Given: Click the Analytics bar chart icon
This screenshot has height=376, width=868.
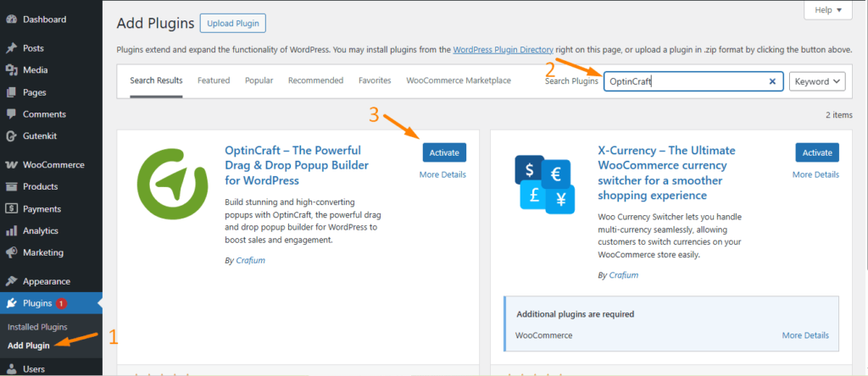Looking at the screenshot, I should coord(11,230).
